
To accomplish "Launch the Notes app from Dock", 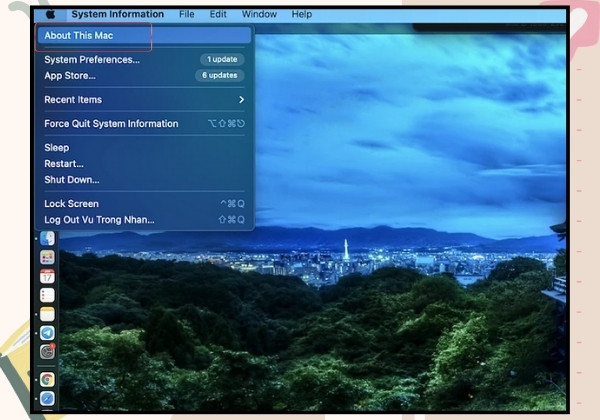I will pyautogui.click(x=47, y=314).
